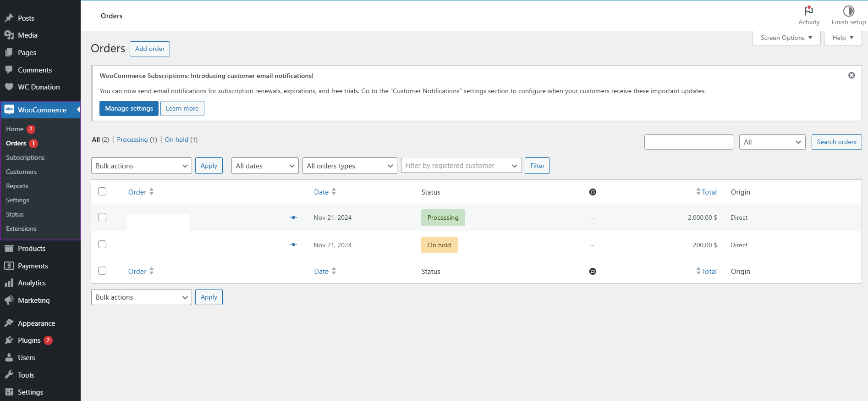This screenshot has height=401, width=868.
Task: Open the All orders types dropdown
Action: 350,166
